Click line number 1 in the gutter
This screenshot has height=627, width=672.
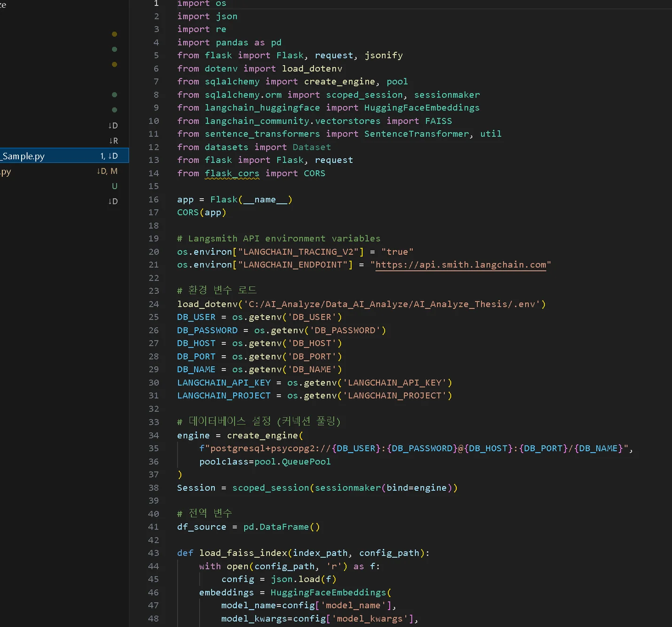(156, 3)
